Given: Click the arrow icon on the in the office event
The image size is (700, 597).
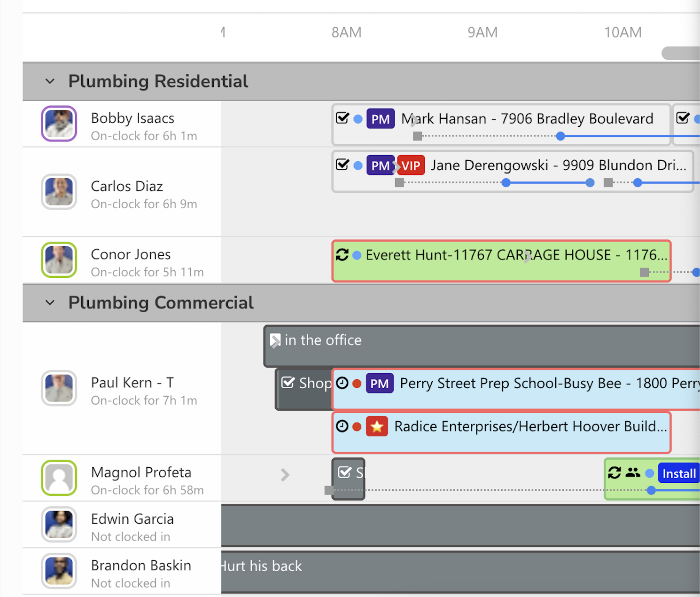Looking at the screenshot, I should pyautogui.click(x=275, y=339).
